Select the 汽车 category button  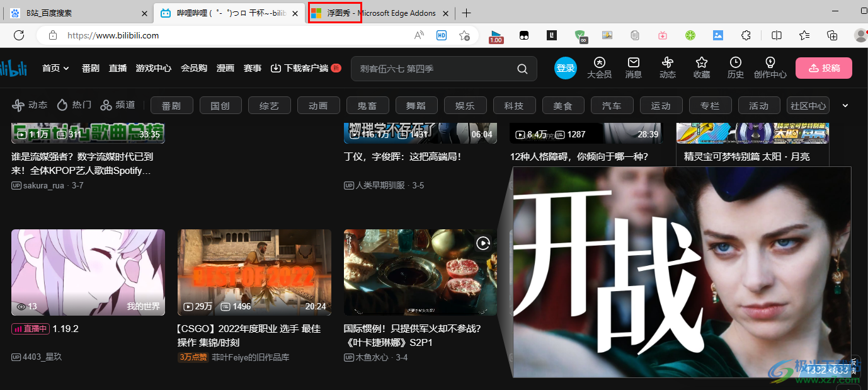(612, 106)
